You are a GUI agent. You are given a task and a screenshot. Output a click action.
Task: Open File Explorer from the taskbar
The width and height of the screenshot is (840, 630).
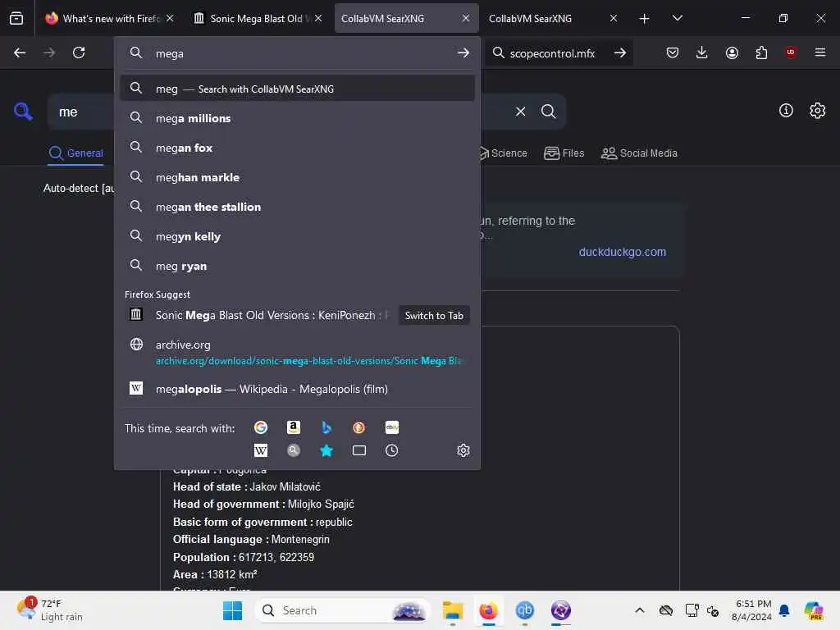[453, 610]
